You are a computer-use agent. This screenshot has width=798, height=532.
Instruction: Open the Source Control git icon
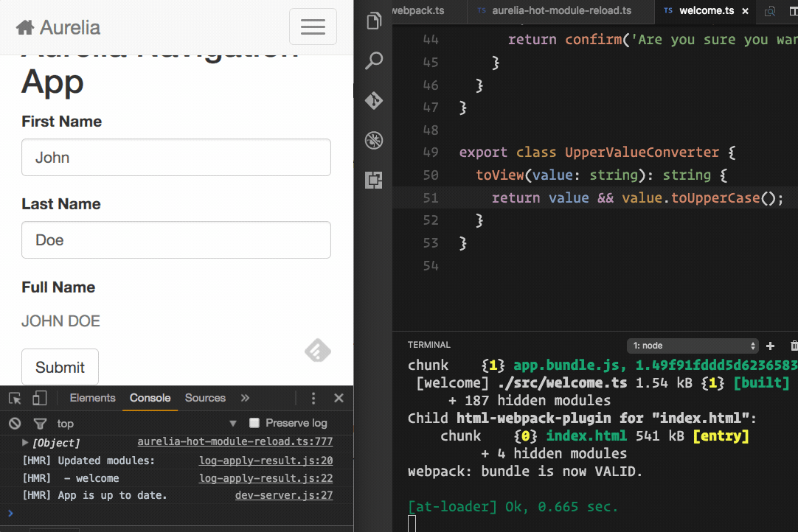[374, 100]
